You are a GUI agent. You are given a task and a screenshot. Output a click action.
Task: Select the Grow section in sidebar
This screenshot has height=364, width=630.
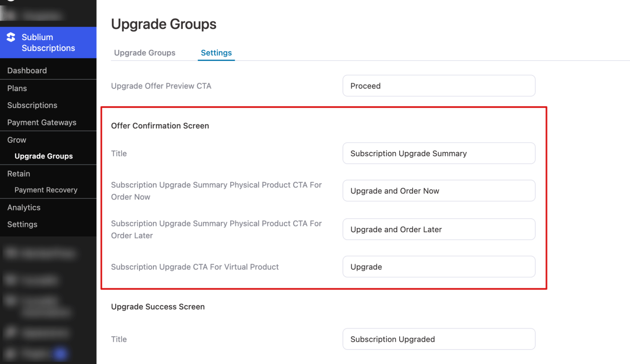[17, 140]
